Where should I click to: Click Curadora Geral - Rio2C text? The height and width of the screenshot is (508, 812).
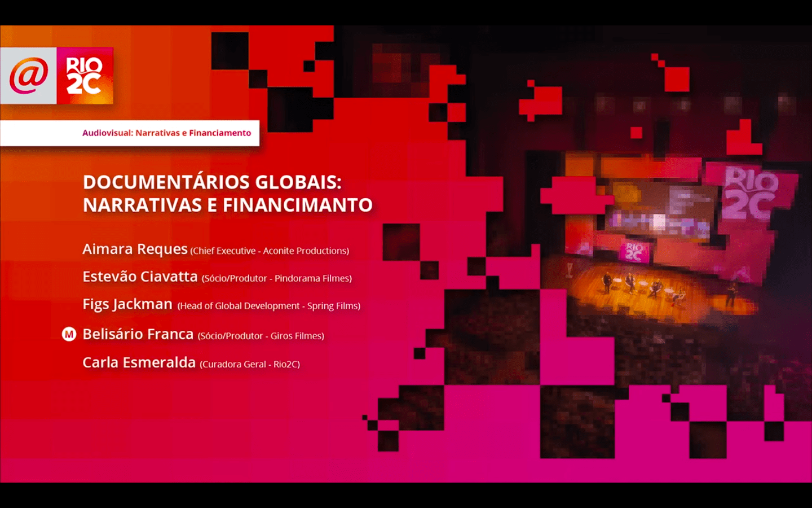(x=250, y=365)
